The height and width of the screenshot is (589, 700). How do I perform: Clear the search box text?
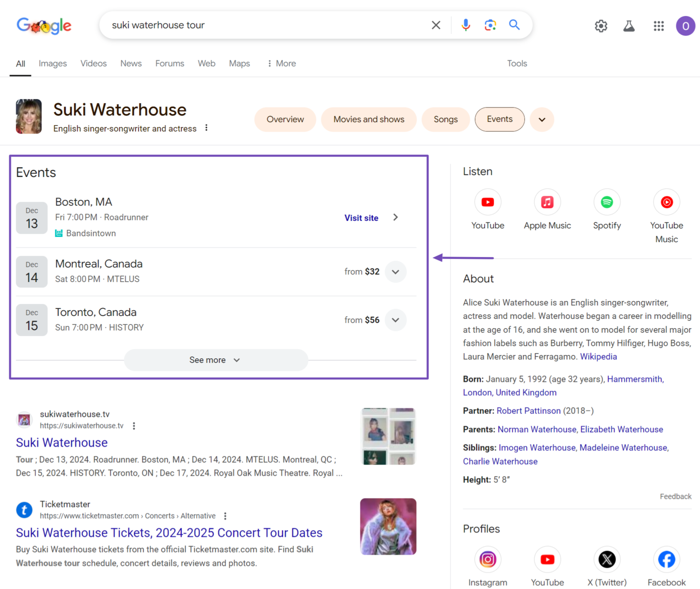click(436, 25)
